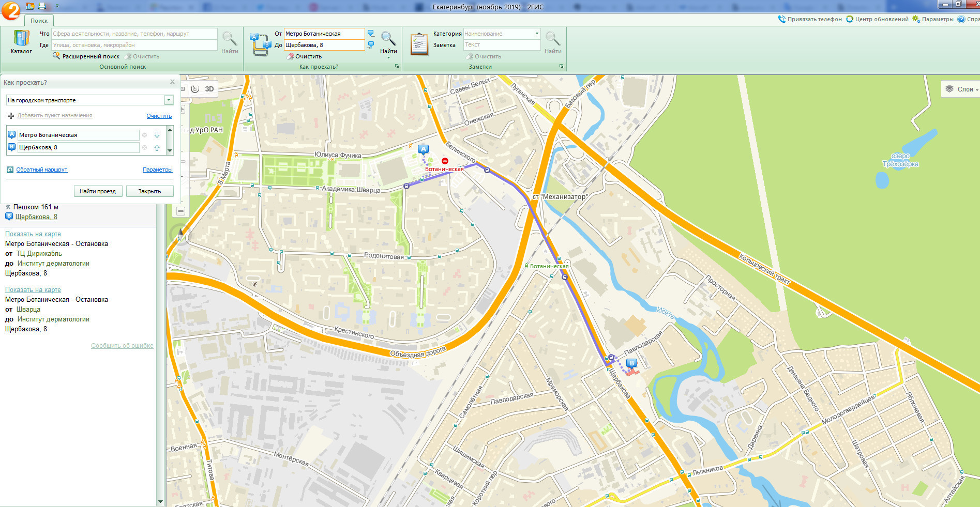Click the A-to-B route icon
The image size is (980, 507).
260,44
